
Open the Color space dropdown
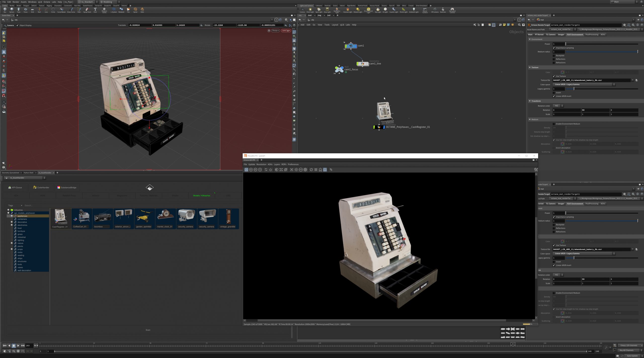click(x=584, y=84)
